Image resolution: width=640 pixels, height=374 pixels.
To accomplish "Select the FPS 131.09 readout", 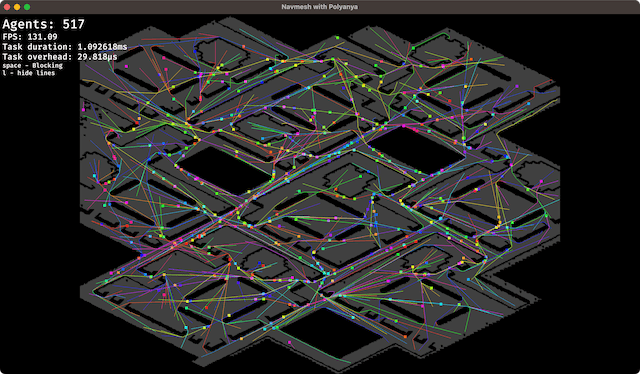I will pos(30,37).
